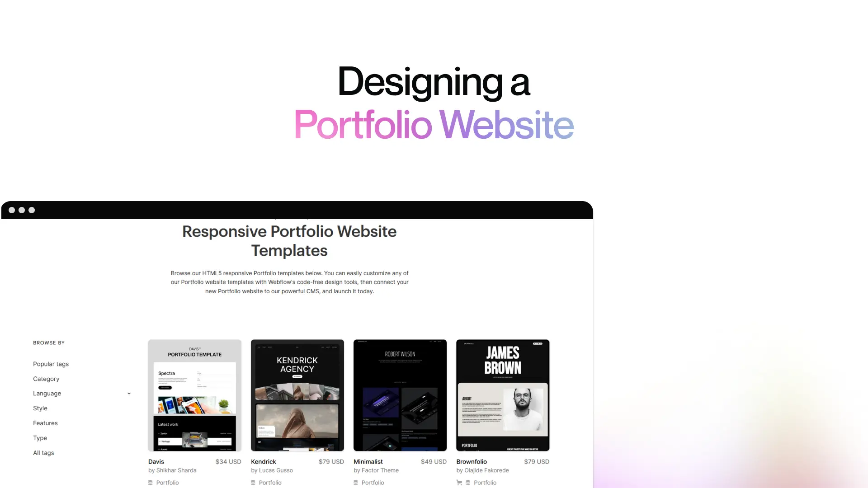The height and width of the screenshot is (488, 868).
Task: Select All tags filter option
Action: click(x=43, y=452)
